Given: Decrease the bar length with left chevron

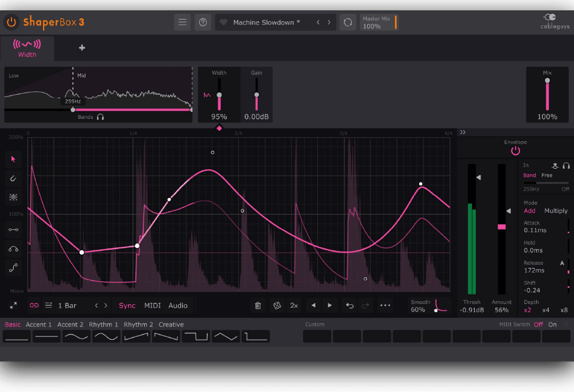Looking at the screenshot, I should (x=96, y=305).
